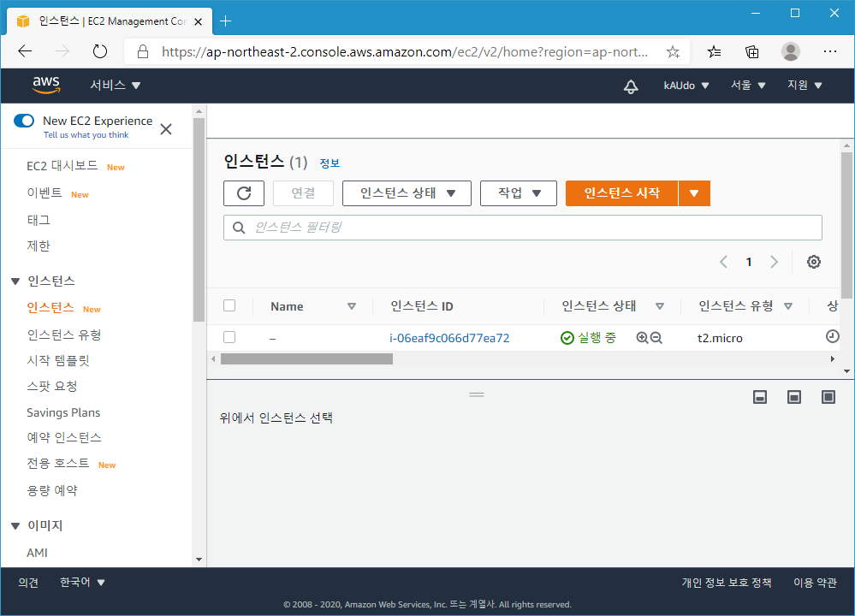The height and width of the screenshot is (616, 855).
Task: Open 제한 in sidebar
Action: tap(39, 246)
